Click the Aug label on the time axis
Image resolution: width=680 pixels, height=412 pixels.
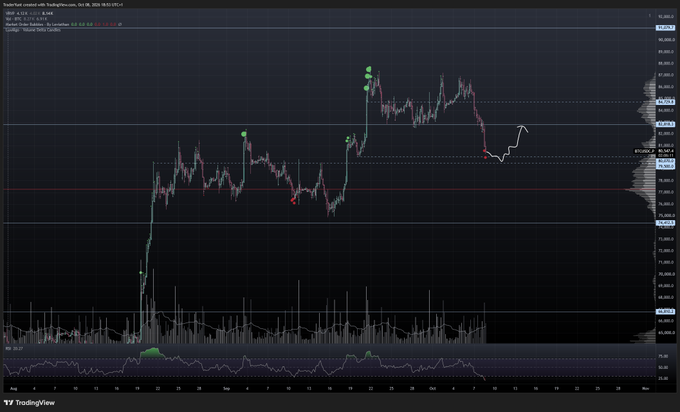[13, 389]
